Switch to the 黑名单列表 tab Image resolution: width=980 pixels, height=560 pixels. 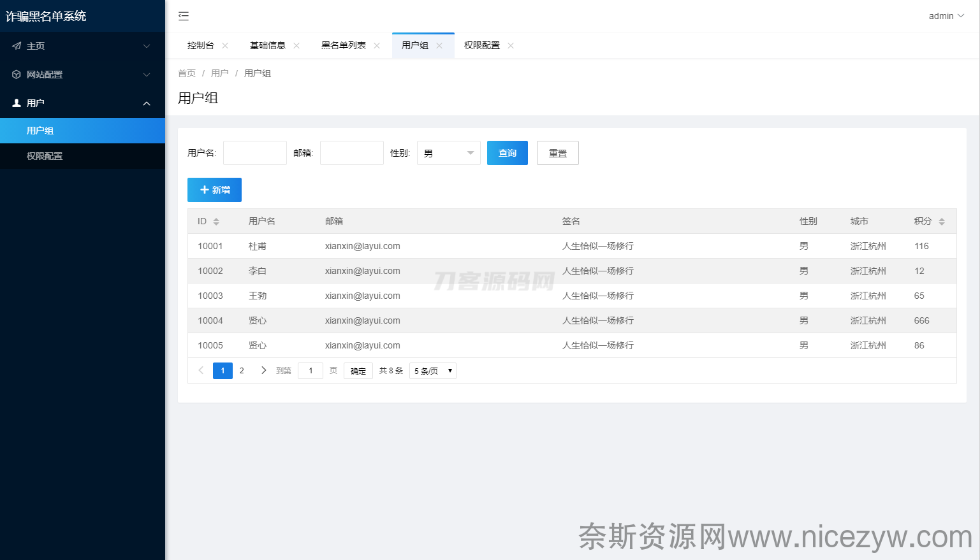[344, 45]
